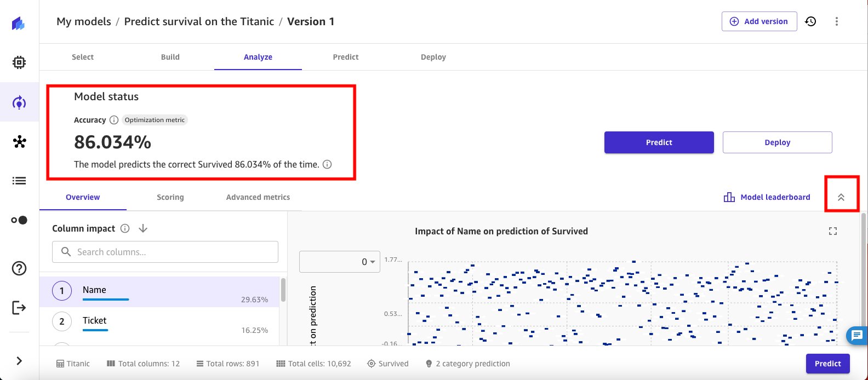Select the highlighted circular-arrows sidebar icon
The height and width of the screenshot is (380, 868).
19,102
